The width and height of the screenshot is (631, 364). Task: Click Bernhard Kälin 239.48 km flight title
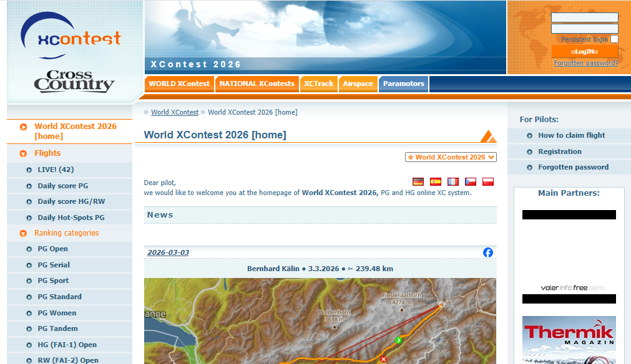click(320, 269)
